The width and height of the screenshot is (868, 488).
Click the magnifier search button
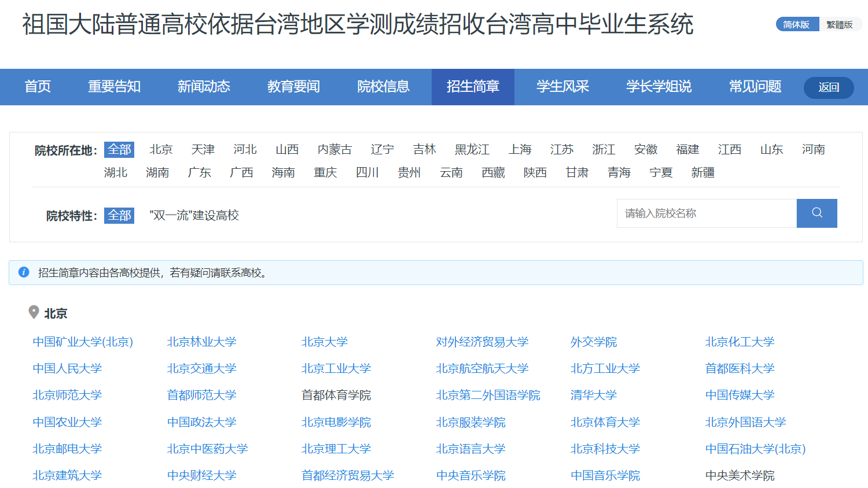coord(816,213)
